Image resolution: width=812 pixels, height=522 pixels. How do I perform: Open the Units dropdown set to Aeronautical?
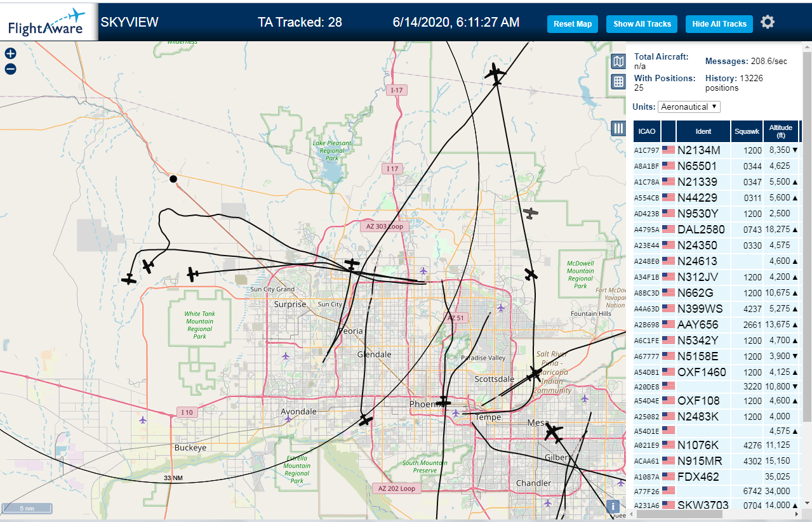(689, 107)
